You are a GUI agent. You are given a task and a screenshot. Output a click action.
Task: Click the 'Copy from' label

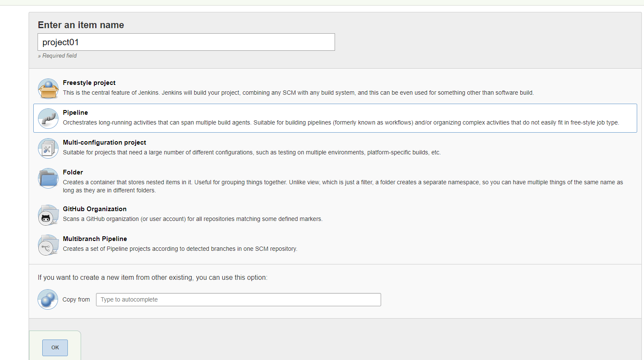(x=76, y=299)
